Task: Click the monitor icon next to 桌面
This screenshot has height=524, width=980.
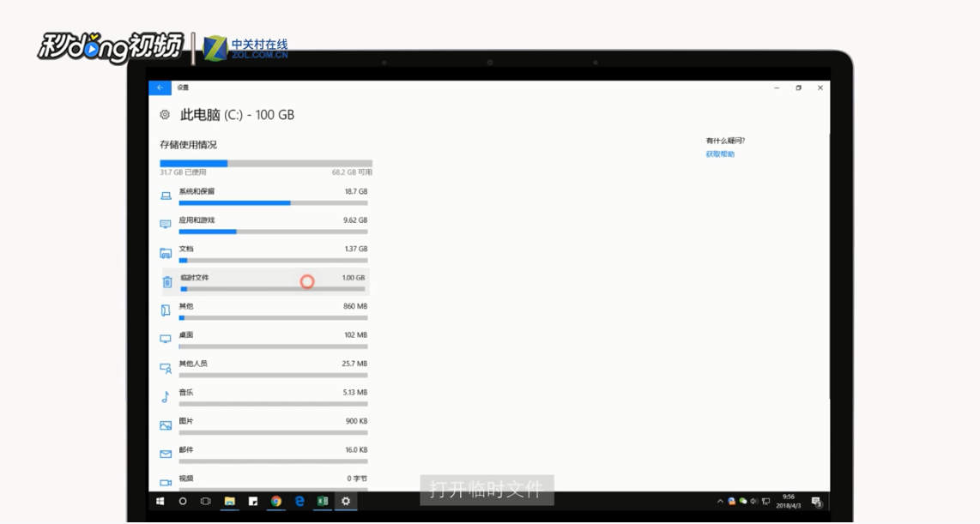Action: click(x=165, y=339)
